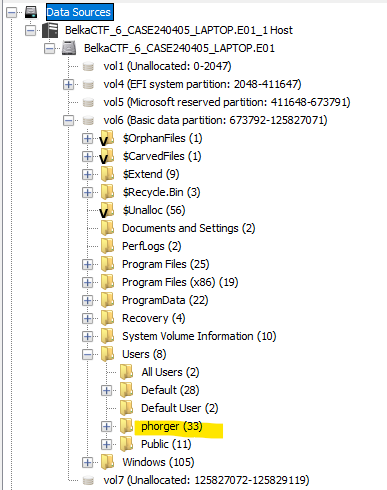Expand the Recovery folder
The height and width of the screenshot is (490, 387).
(x=87, y=319)
